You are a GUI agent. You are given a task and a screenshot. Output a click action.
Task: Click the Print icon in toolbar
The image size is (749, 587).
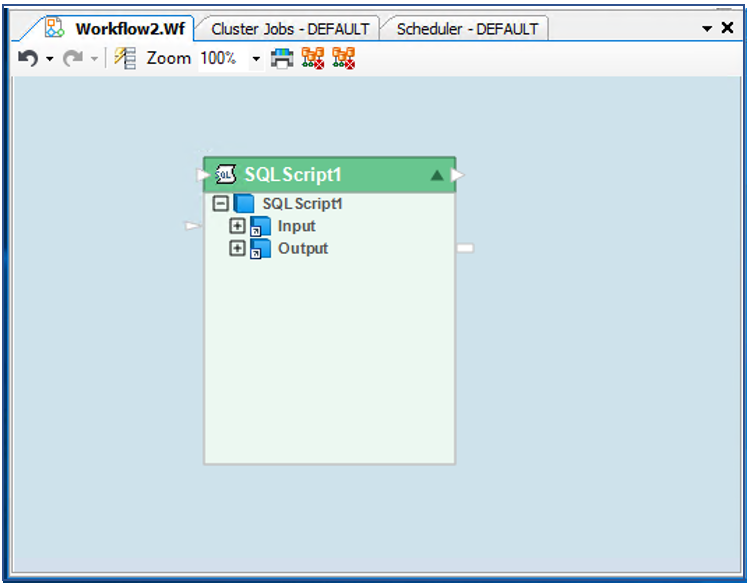pos(283,59)
